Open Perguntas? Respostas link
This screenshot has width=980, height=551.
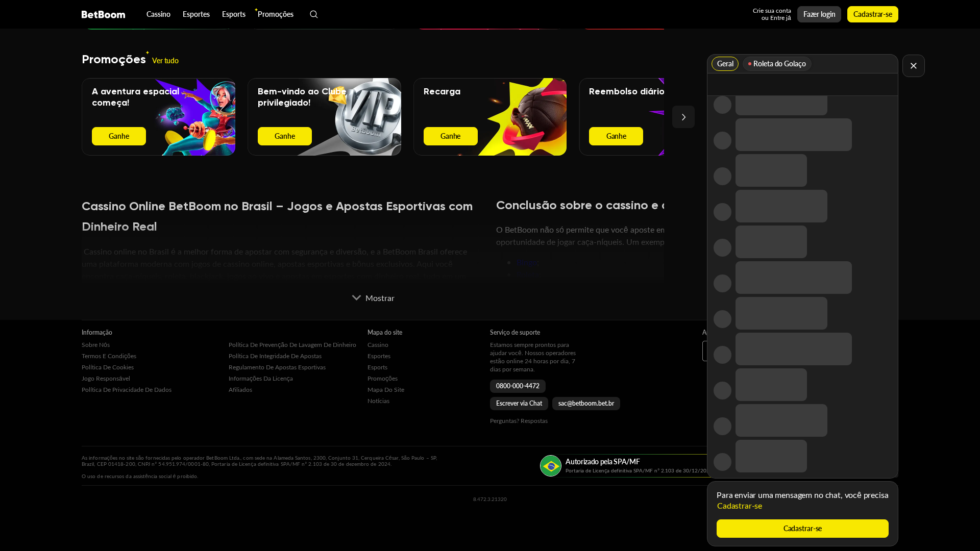(x=519, y=421)
